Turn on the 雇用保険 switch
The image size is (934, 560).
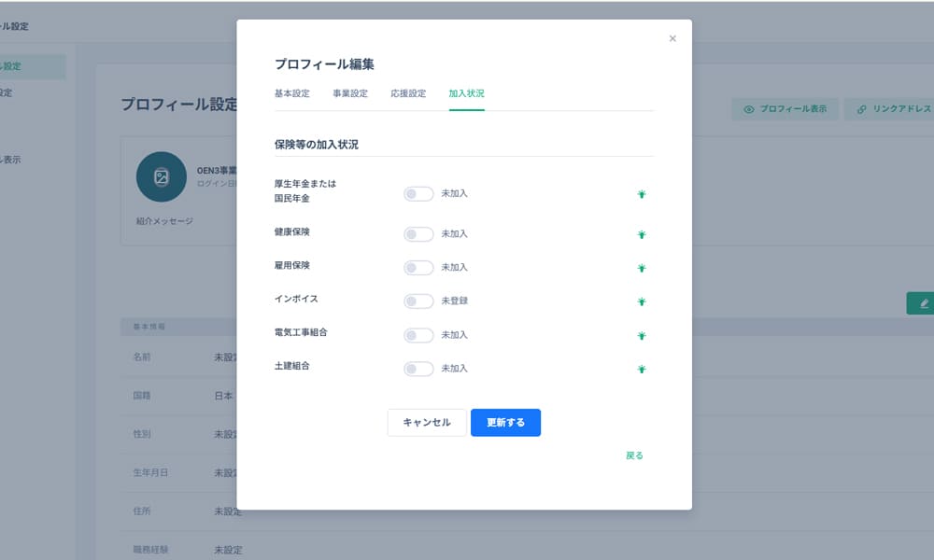pyautogui.click(x=418, y=268)
